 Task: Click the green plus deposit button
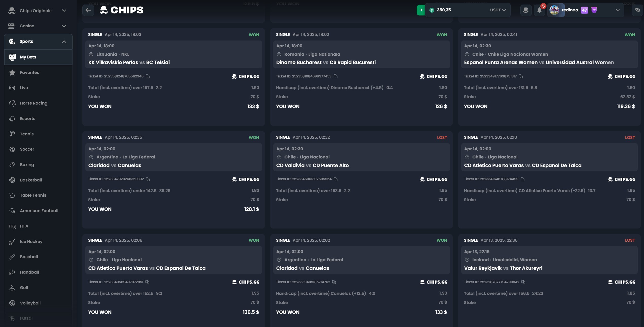[x=421, y=10]
